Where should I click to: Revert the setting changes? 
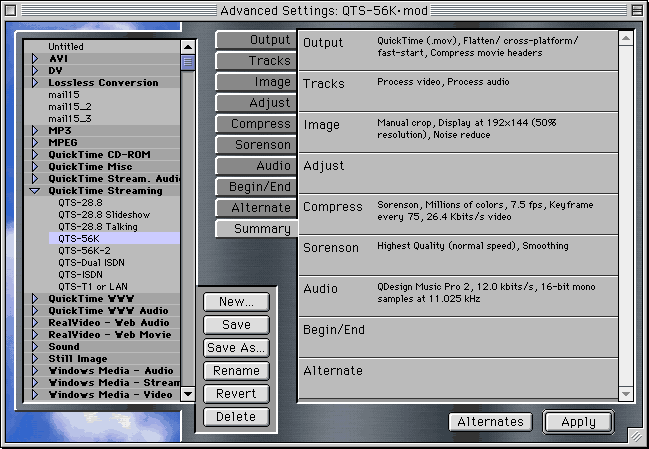[x=236, y=394]
